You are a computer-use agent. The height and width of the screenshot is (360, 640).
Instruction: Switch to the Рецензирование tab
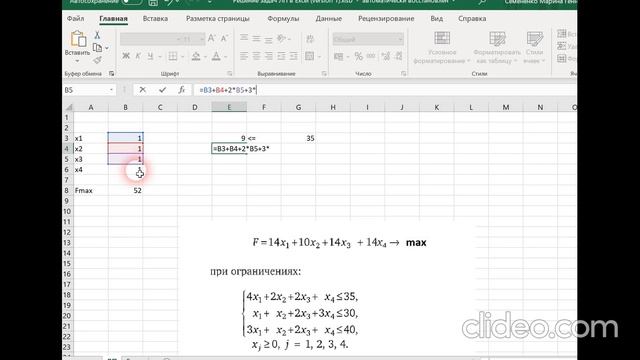click(x=386, y=19)
